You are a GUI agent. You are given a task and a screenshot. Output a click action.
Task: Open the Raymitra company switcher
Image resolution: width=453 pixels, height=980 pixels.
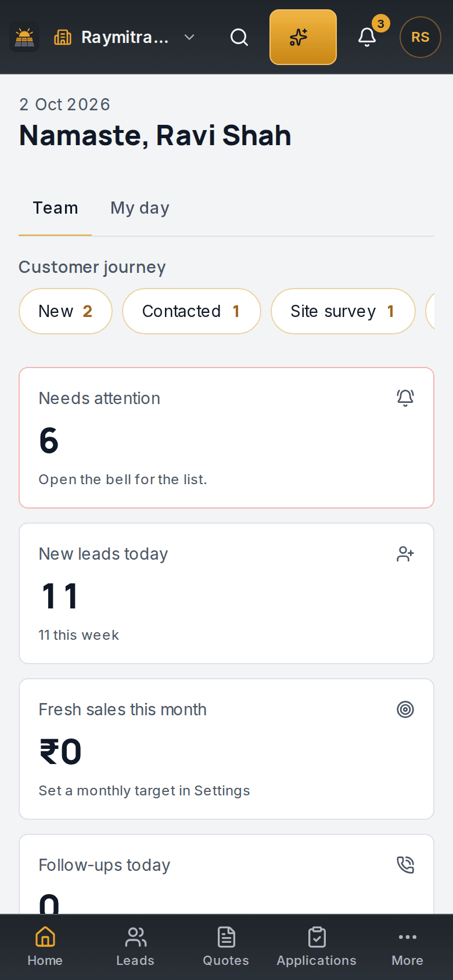coord(124,37)
